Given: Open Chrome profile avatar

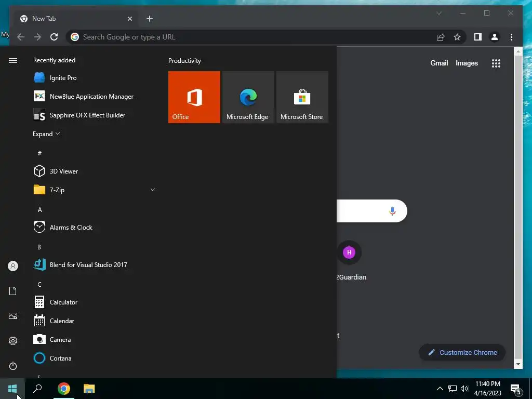Looking at the screenshot, I should (x=495, y=37).
